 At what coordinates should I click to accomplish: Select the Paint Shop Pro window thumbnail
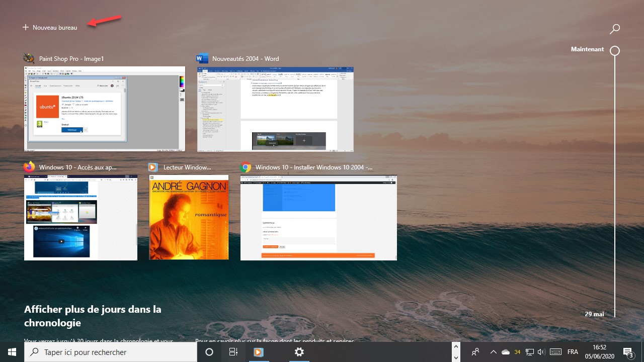tap(104, 109)
